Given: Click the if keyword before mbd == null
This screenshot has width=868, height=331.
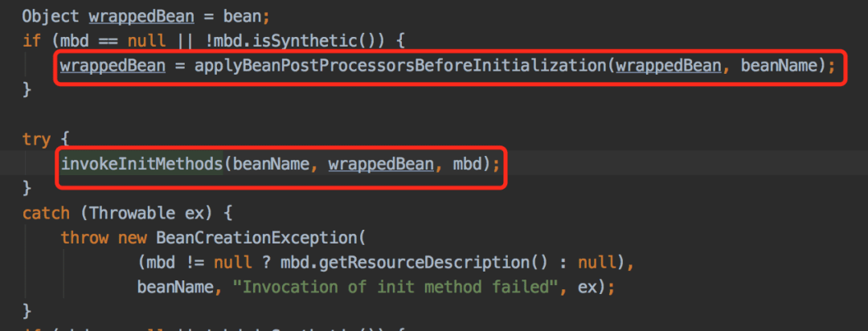Looking at the screenshot, I should point(31,41).
